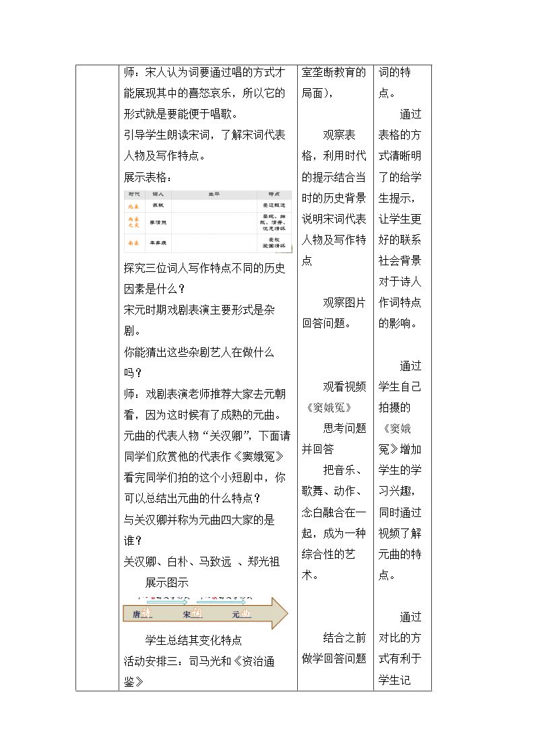Image resolution: width=535 pixels, height=756 pixels.
Task: Click the line starting 师：宋人认为词
Action: [x=205, y=72]
